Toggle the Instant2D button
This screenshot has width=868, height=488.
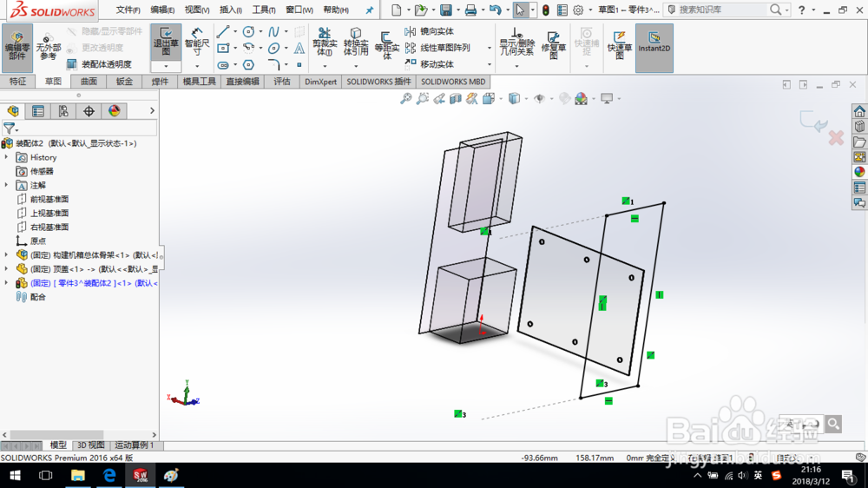[654, 48]
